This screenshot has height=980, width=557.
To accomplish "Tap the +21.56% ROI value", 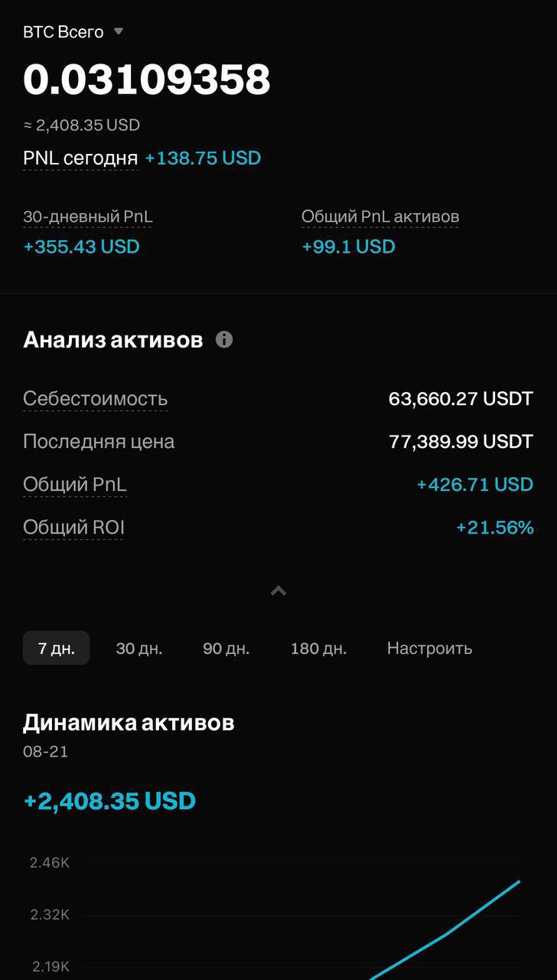I will point(495,528).
